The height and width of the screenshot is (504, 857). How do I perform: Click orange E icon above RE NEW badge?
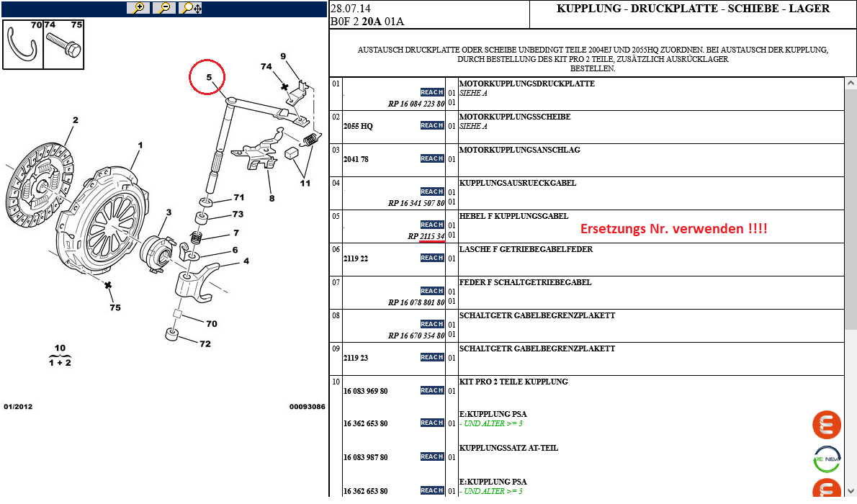827,425
